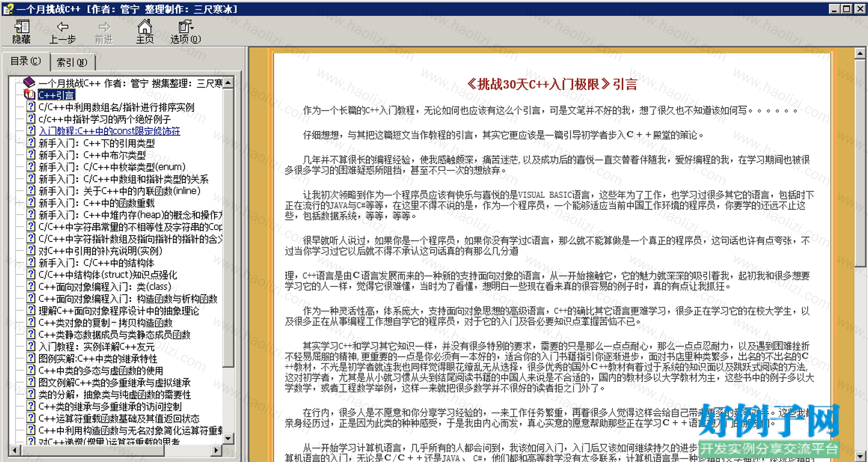Click the contents tree vertical scrollbar thumb
The height and width of the screenshot is (462, 868).
tap(228, 228)
